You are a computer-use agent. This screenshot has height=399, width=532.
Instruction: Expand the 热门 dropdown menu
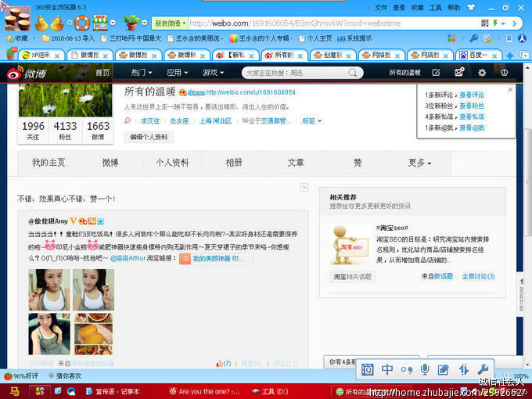pyautogui.click(x=142, y=73)
